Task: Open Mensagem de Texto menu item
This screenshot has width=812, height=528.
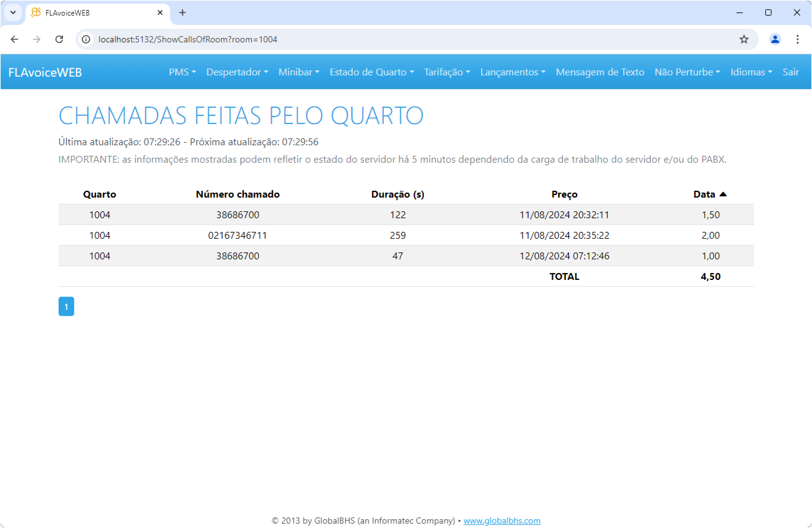Action: pos(600,72)
